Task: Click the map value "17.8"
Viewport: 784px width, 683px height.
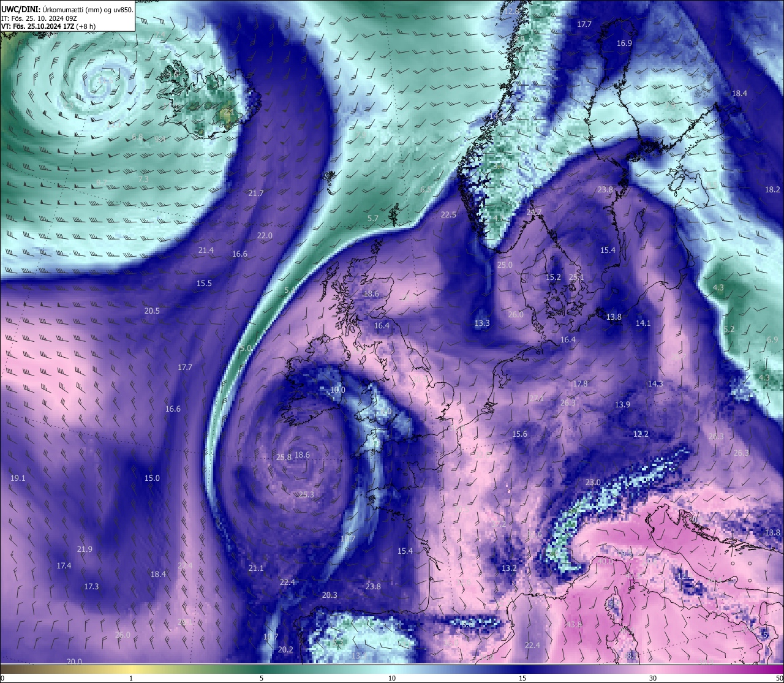Action: (580, 384)
